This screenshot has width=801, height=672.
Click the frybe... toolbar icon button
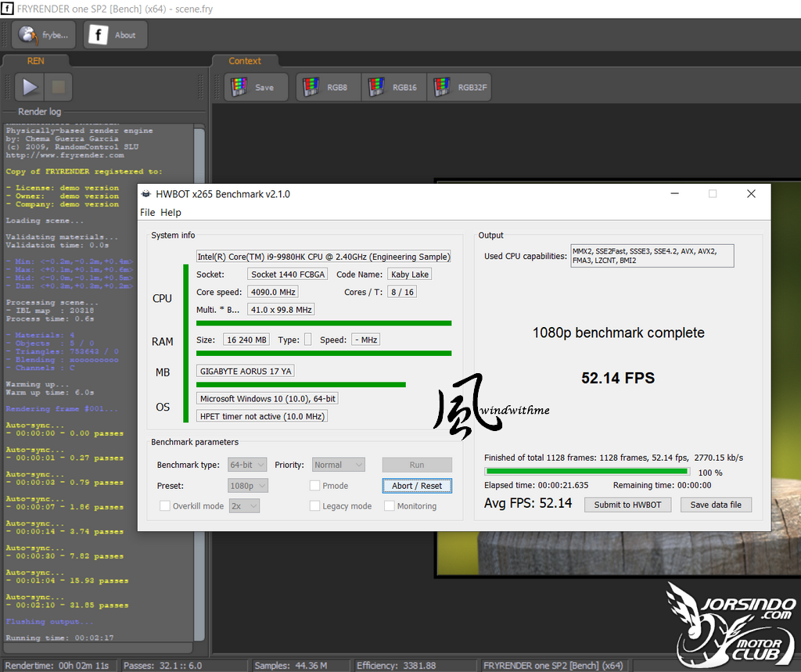[x=44, y=34]
